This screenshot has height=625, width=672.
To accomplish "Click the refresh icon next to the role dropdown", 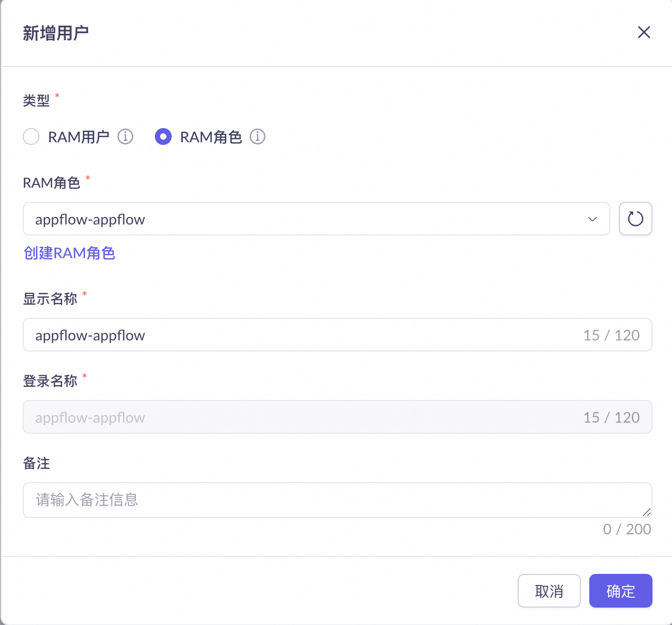I will [636, 219].
